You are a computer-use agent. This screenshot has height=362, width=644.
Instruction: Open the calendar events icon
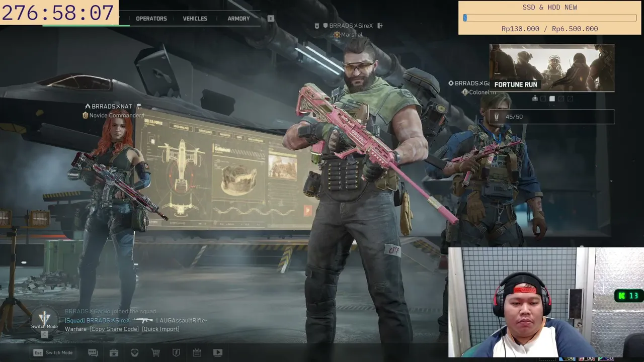(197, 353)
